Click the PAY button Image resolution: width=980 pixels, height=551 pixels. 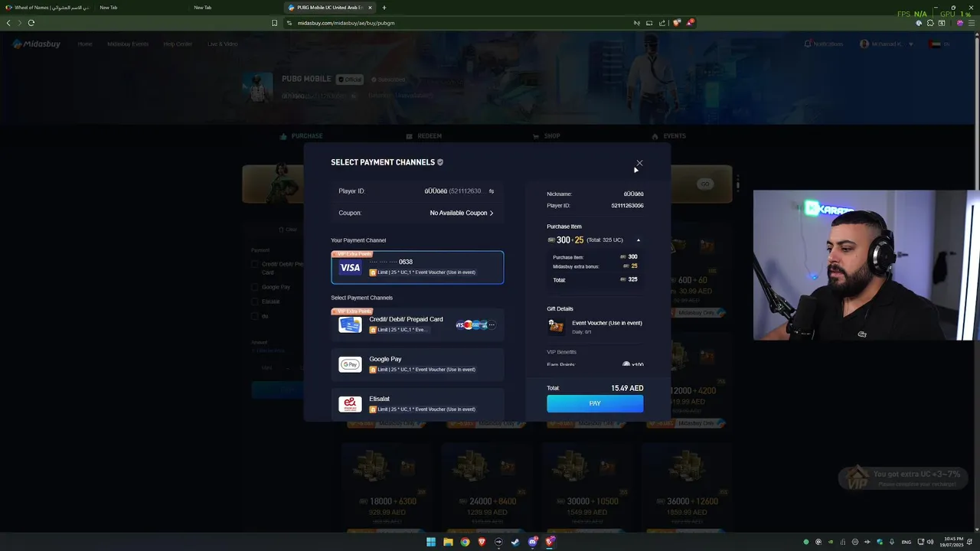[595, 403]
